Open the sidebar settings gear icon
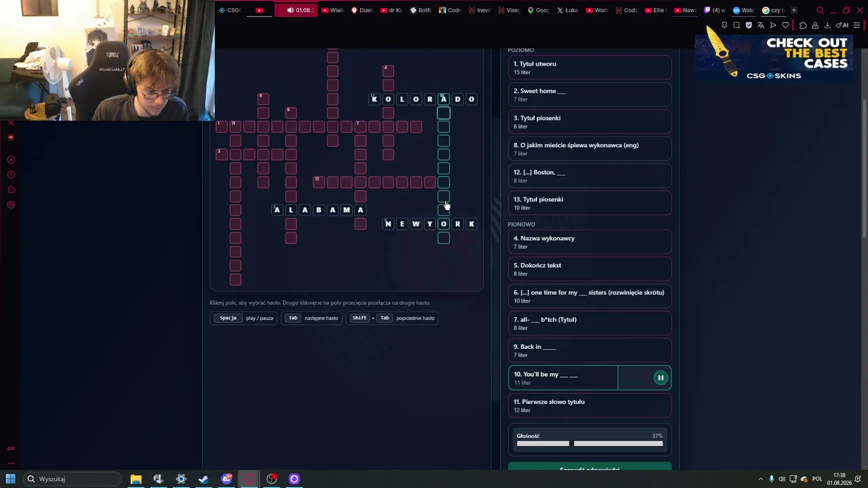 tap(11, 205)
